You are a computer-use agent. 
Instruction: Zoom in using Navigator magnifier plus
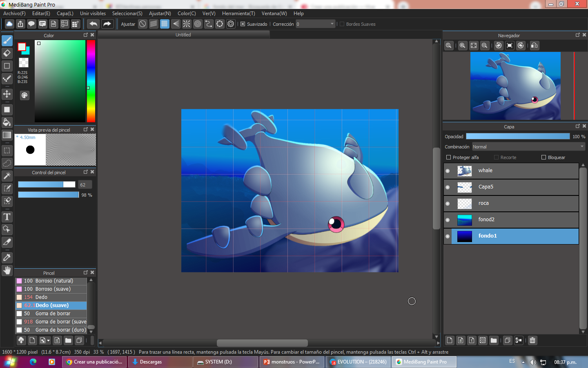[x=462, y=45]
